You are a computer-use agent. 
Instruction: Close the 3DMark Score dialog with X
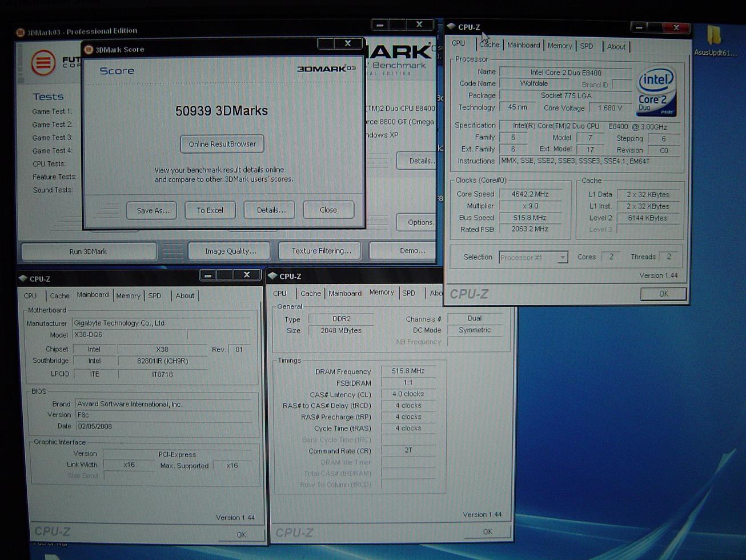[347, 43]
